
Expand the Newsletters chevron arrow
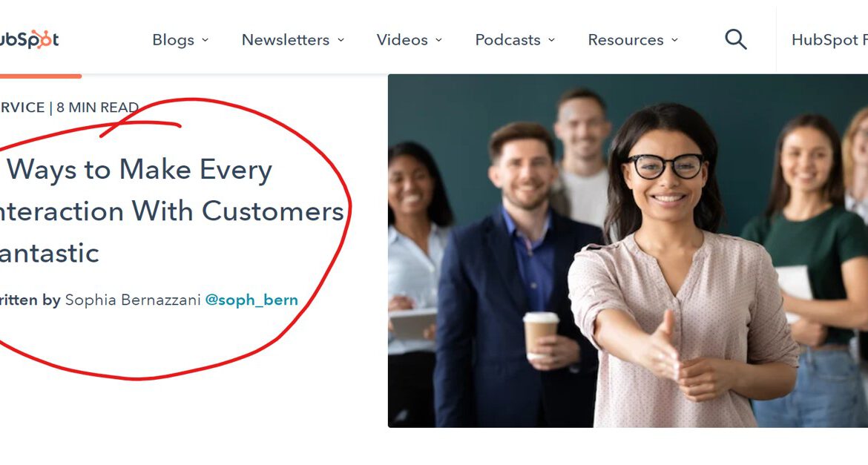pyautogui.click(x=341, y=40)
